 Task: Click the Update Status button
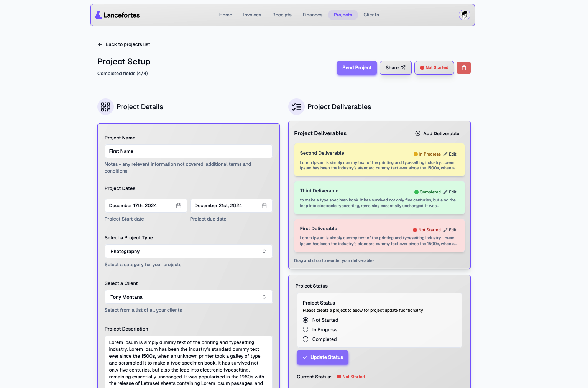[322, 357]
